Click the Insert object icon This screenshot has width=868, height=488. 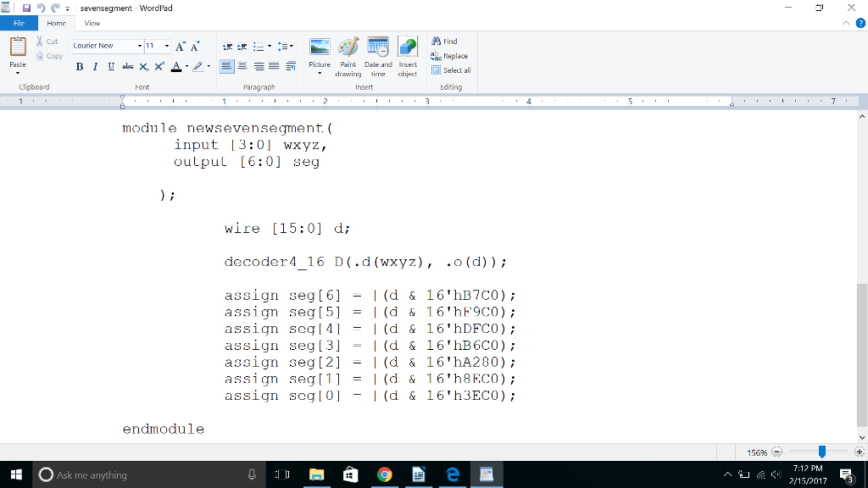[x=407, y=51]
